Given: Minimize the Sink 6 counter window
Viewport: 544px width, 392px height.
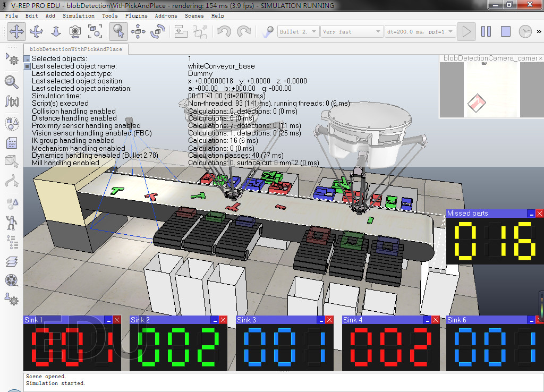Looking at the screenshot, I should pyautogui.click(x=531, y=320).
